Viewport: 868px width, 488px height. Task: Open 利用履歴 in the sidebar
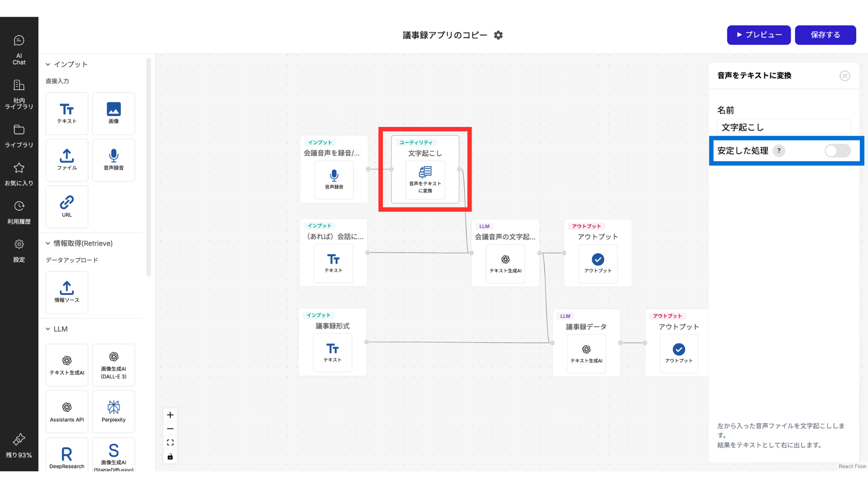tap(19, 212)
